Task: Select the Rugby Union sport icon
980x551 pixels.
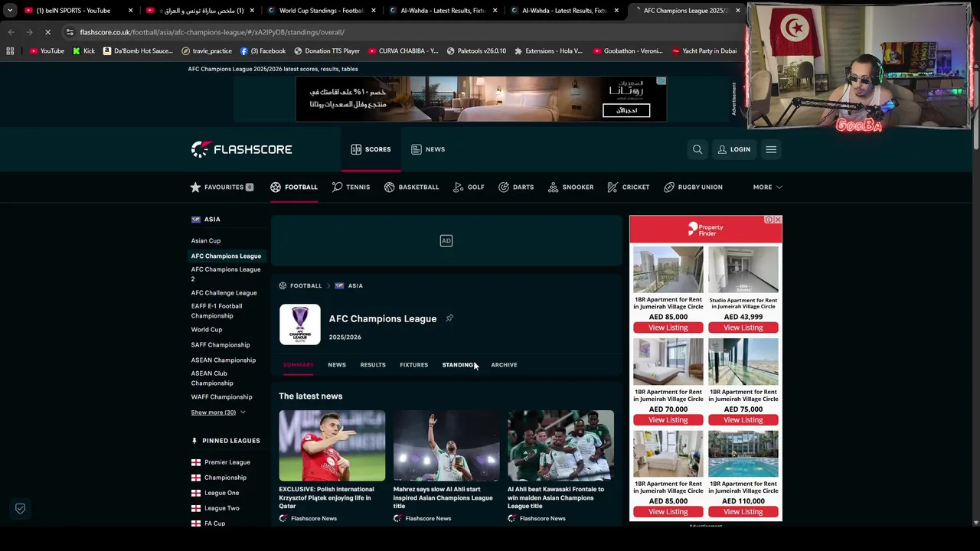Action: [669, 187]
